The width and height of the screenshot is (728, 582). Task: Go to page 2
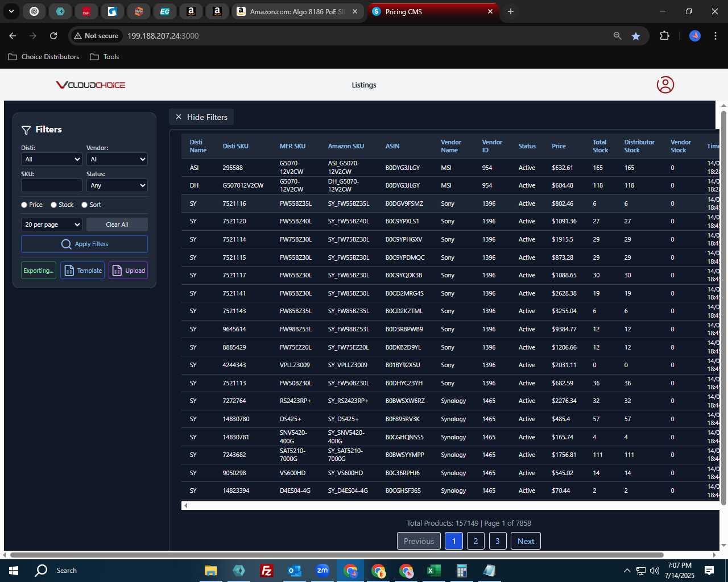(x=475, y=541)
